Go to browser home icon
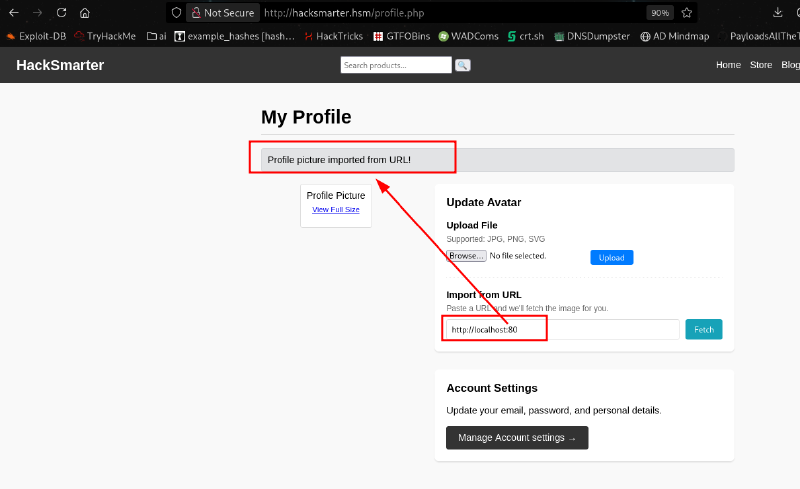 pyautogui.click(x=85, y=13)
